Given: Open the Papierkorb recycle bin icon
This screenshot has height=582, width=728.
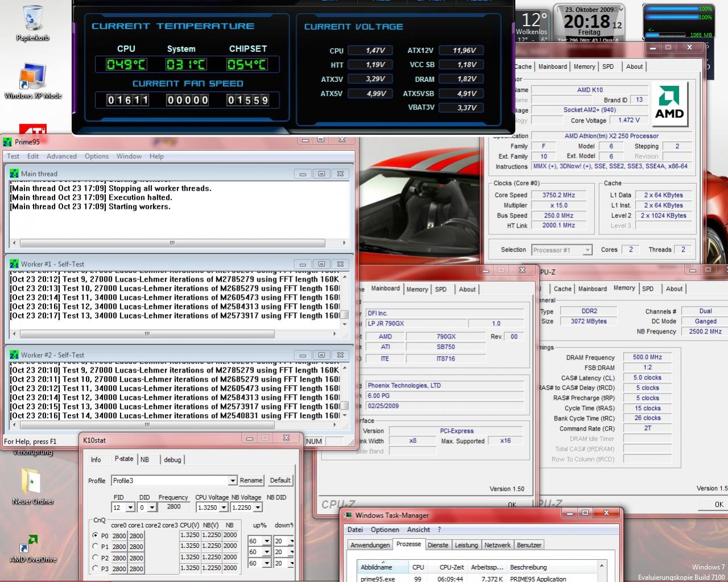Looking at the screenshot, I should pos(33,22).
